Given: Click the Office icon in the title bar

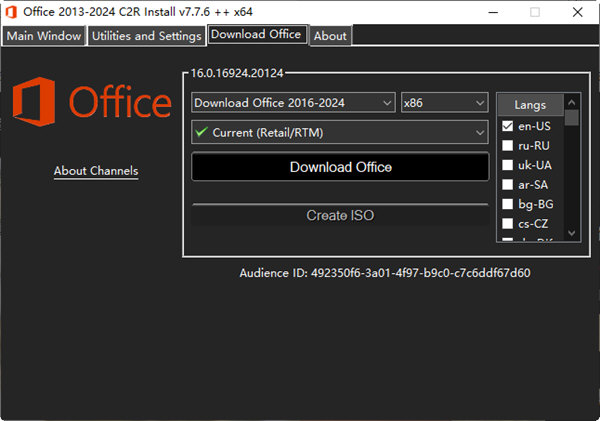Looking at the screenshot, I should point(11,12).
